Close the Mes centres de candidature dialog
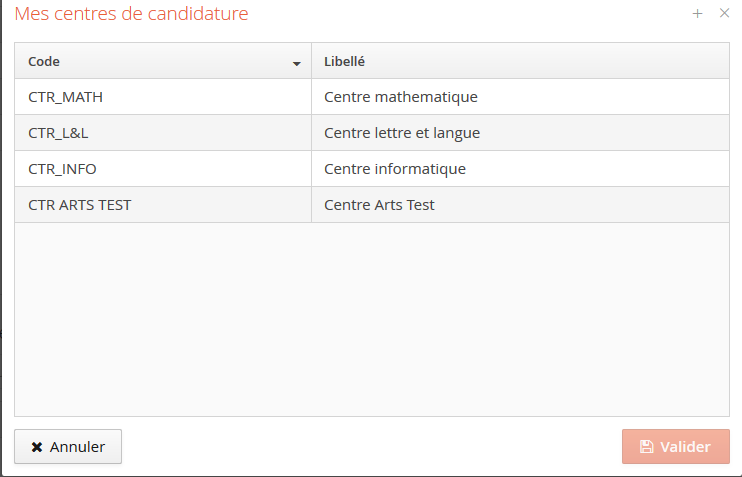Viewport: 742px width, 477px height. (x=725, y=14)
